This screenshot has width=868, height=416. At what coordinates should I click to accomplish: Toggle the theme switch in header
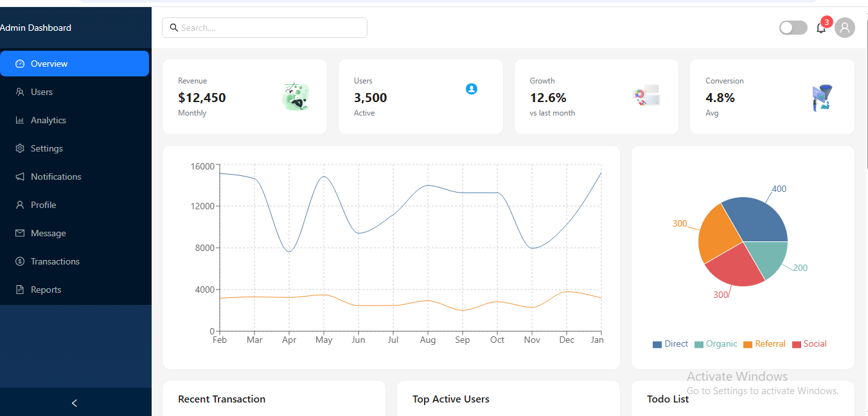coord(793,28)
